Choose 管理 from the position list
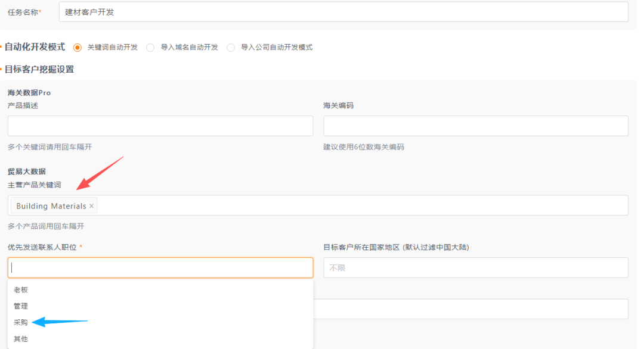The image size is (644, 349). (160, 306)
